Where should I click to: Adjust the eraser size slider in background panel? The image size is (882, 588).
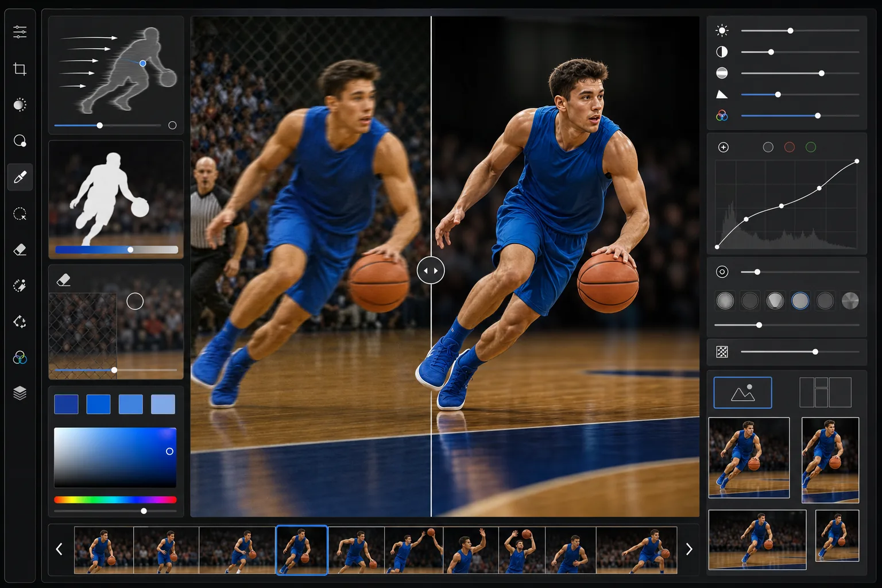pyautogui.click(x=114, y=370)
